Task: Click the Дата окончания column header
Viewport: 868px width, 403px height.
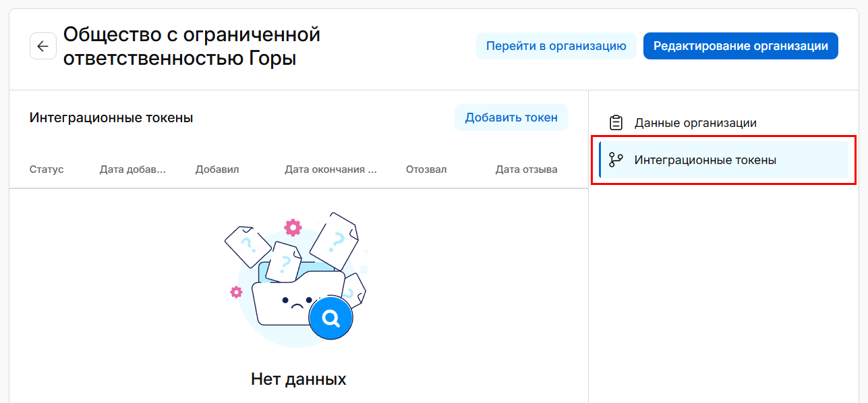Action: (330, 169)
